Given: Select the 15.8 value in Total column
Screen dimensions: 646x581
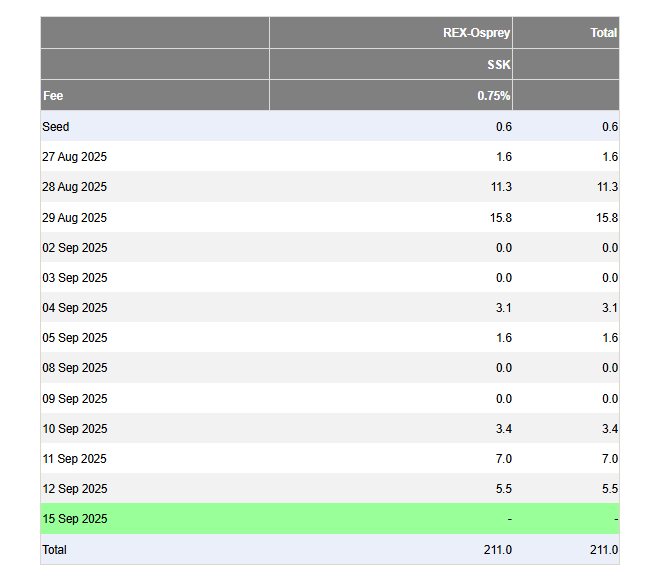Looking at the screenshot, I should [607, 217].
